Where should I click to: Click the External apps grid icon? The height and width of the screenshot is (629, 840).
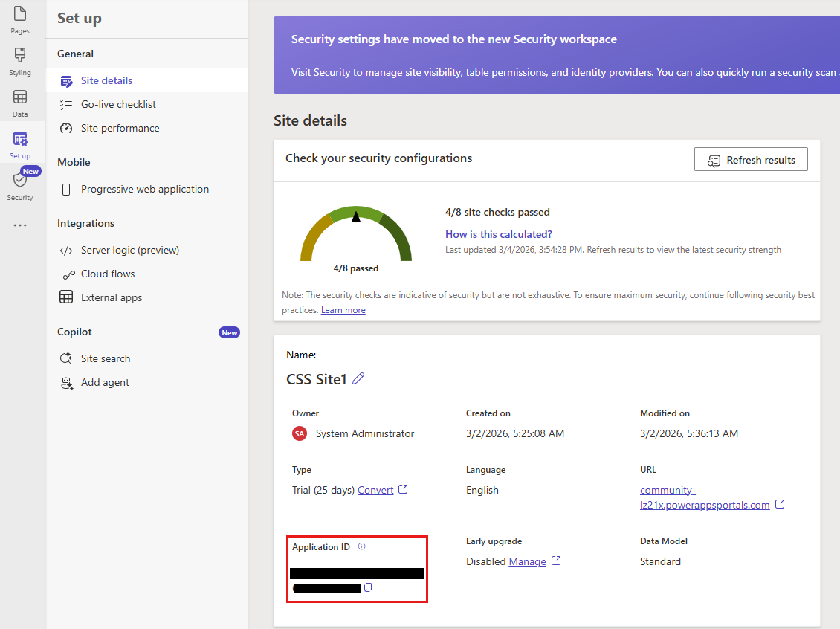tap(66, 297)
